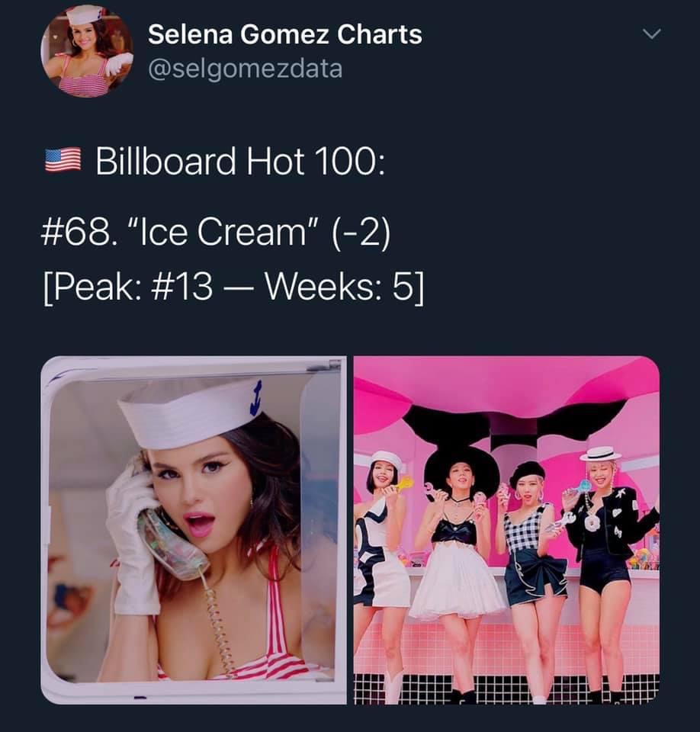The height and width of the screenshot is (732, 700).
Task: Click the blue anchor on the sailor hat
Action: [x=255, y=398]
